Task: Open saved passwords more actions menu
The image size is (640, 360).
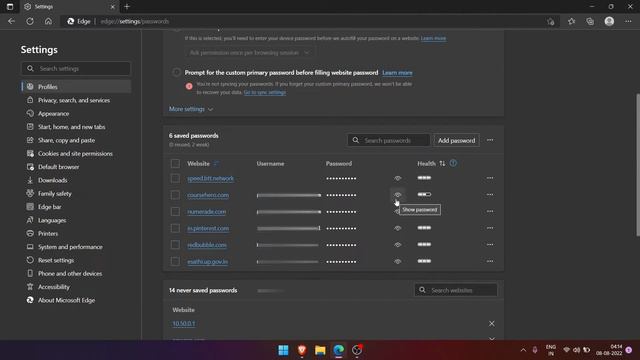Action: (490, 140)
